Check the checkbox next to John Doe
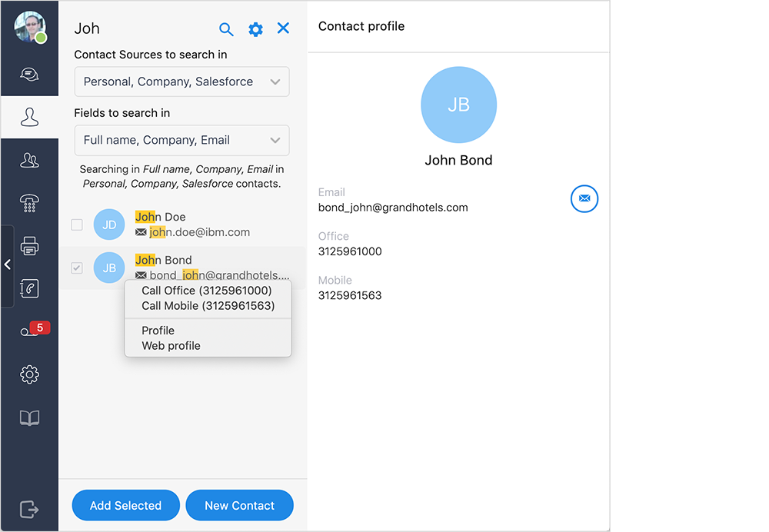 (76, 224)
